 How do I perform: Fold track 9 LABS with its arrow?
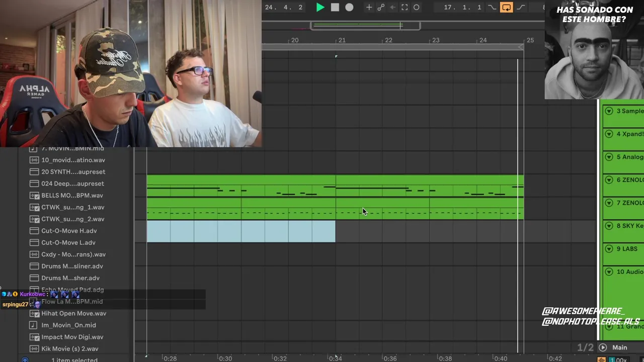609,249
